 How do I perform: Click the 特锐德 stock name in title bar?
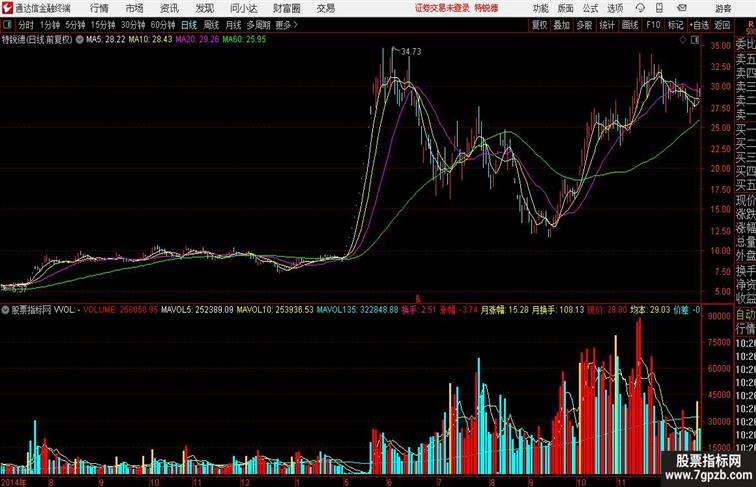(486, 8)
